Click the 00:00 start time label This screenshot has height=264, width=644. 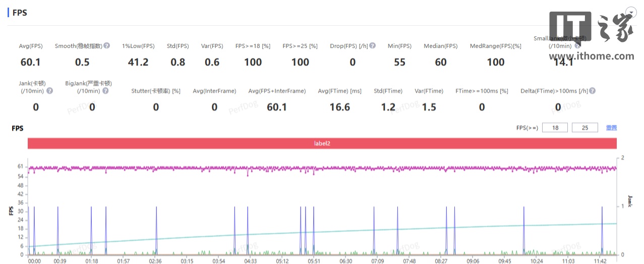click(34, 261)
